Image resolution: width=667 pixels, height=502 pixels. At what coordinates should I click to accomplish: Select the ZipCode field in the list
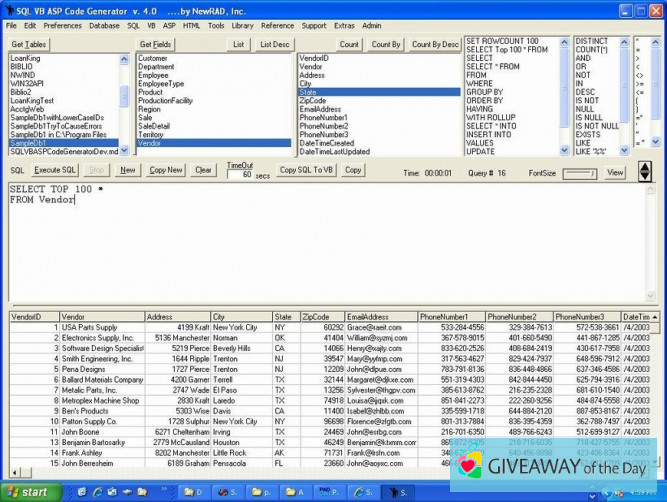[312, 100]
